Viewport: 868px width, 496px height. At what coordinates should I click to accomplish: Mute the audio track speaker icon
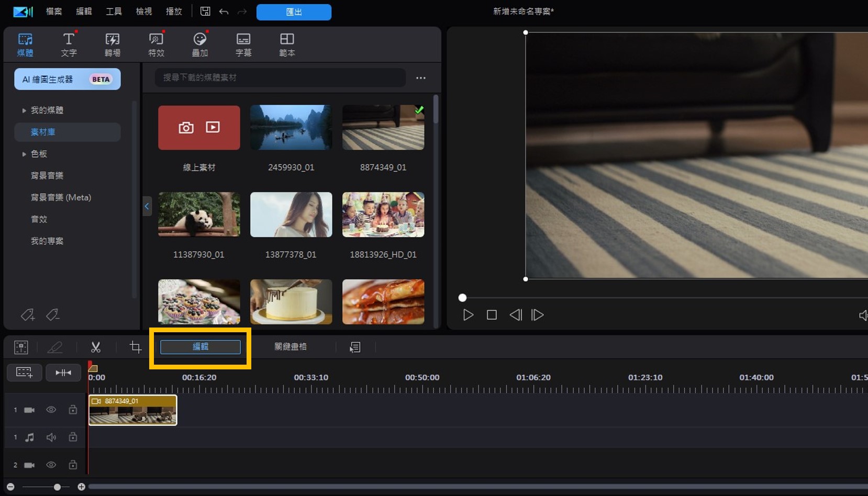[x=51, y=437]
